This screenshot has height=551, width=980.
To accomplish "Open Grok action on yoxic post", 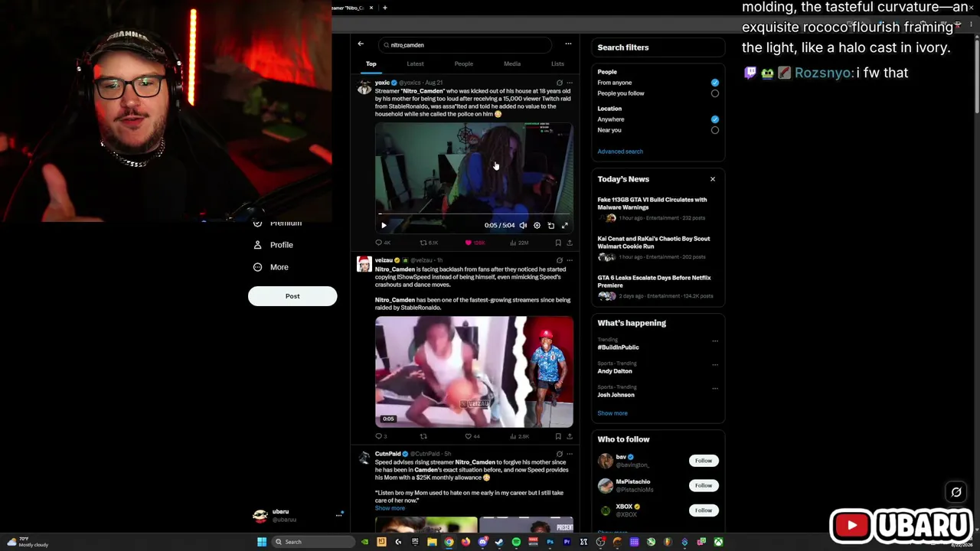I will click(x=559, y=83).
